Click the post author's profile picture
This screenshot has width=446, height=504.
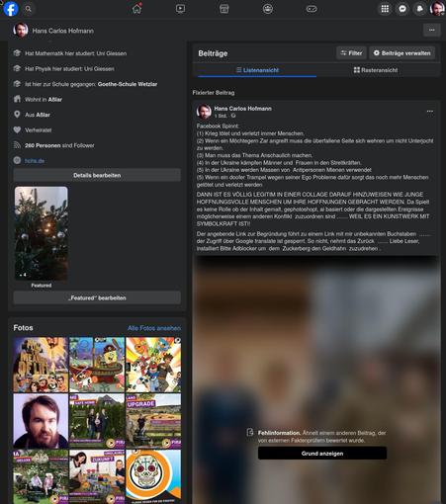click(204, 112)
